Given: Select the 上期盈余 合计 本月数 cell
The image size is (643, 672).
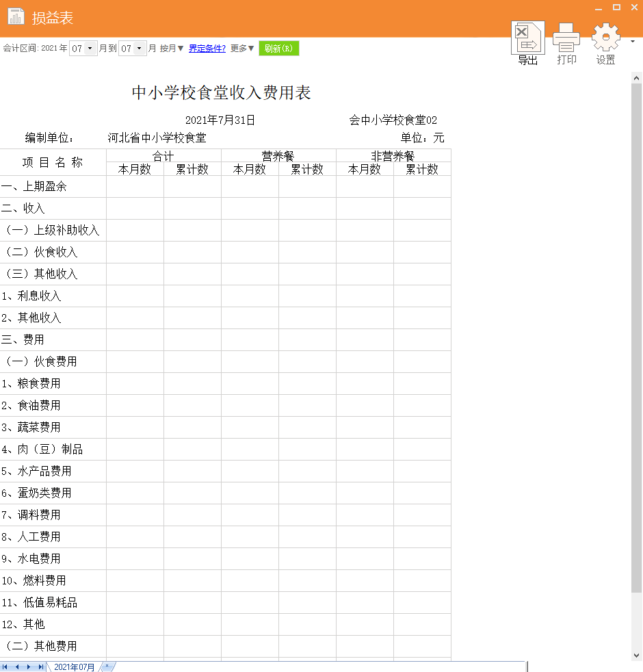Looking at the screenshot, I should click(134, 186).
